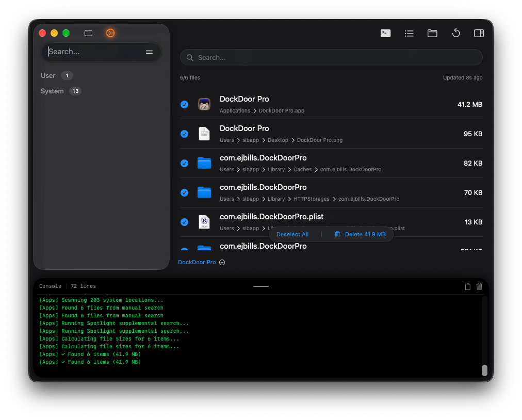Focus the main file Search field
The height and width of the screenshot is (420, 522).
(331, 58)
